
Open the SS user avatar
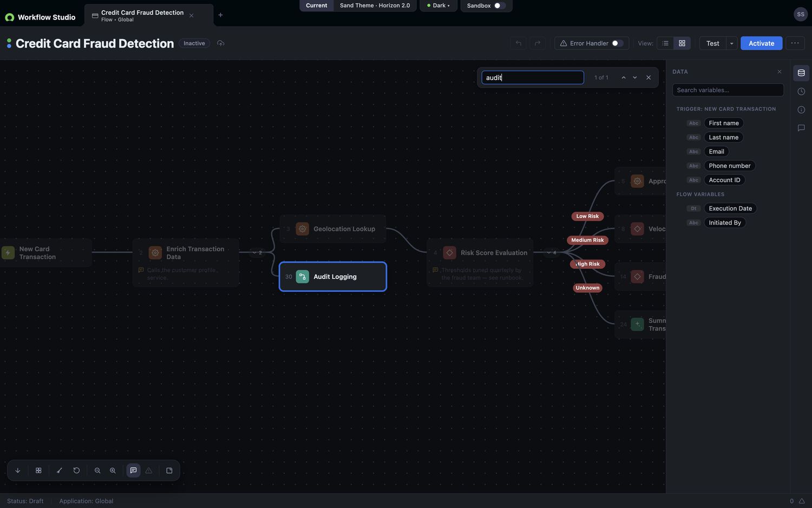801,15
